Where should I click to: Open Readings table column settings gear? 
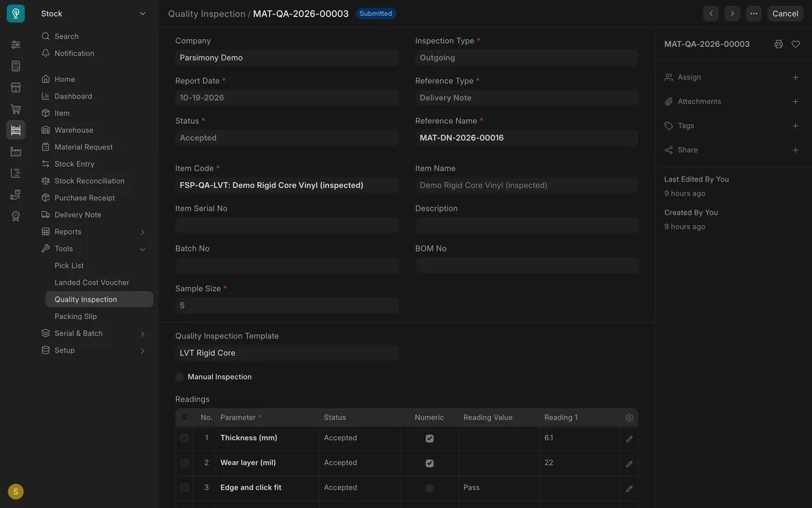629,418
